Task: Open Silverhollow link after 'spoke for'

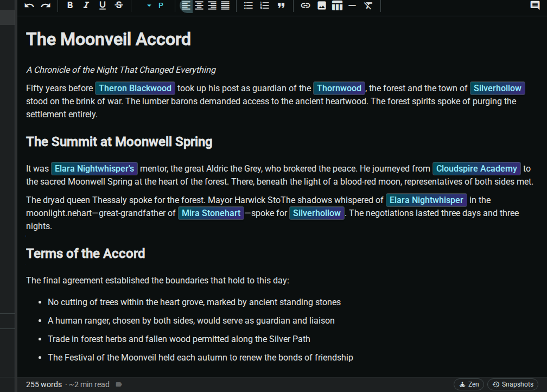Action: tap(317, 213)
